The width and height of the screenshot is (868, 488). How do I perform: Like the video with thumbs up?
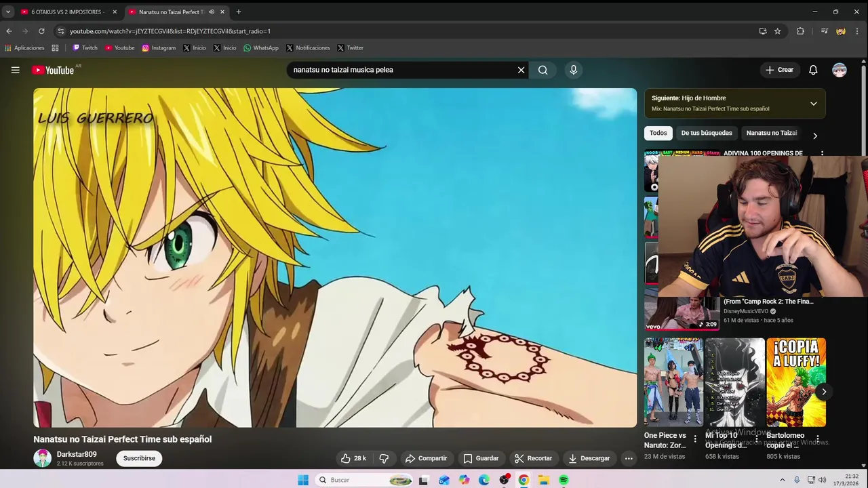pos(353,458)
